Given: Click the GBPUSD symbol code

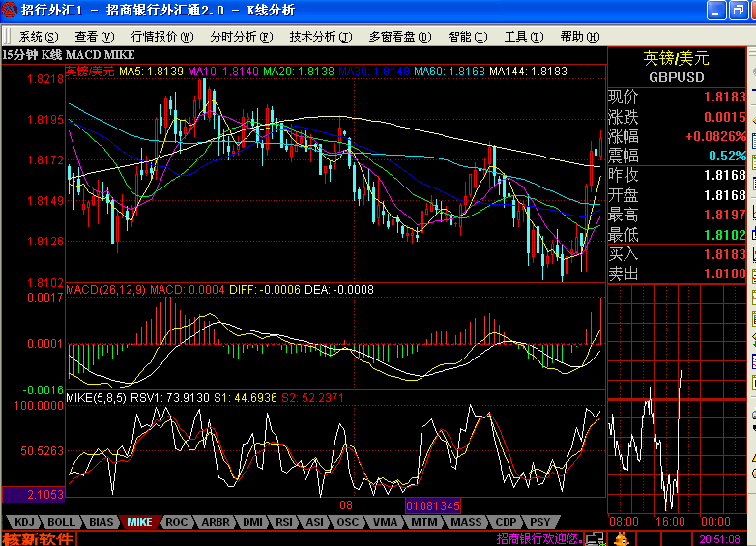Looking at the screenshot, I should pos(676,77).
